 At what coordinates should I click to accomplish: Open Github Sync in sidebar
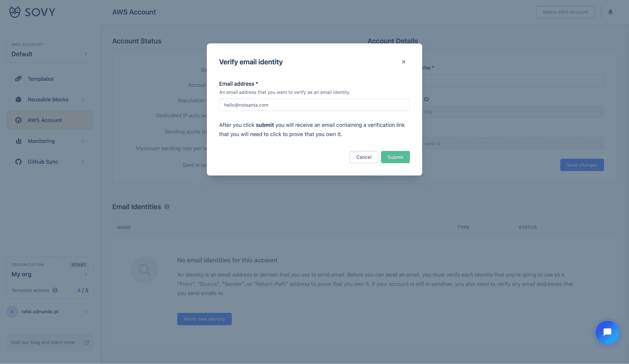(x=43, y=162)
